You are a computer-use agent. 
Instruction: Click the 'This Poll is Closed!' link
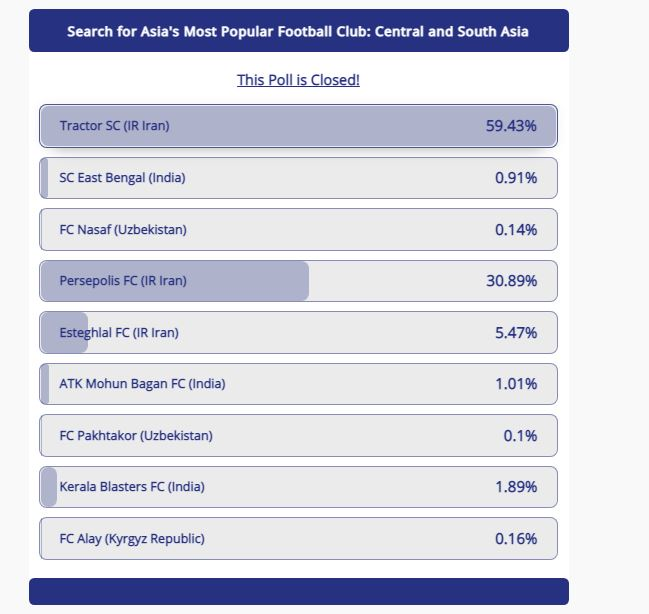coord(298,80)
